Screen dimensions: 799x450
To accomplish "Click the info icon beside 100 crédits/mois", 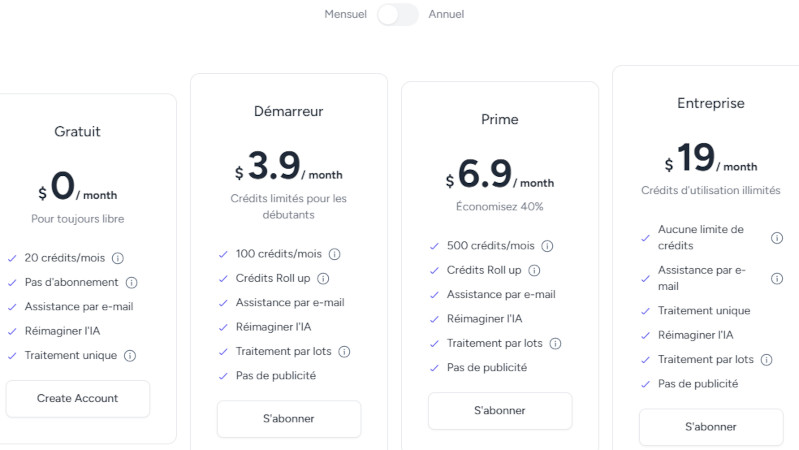I will click(335, 254).
